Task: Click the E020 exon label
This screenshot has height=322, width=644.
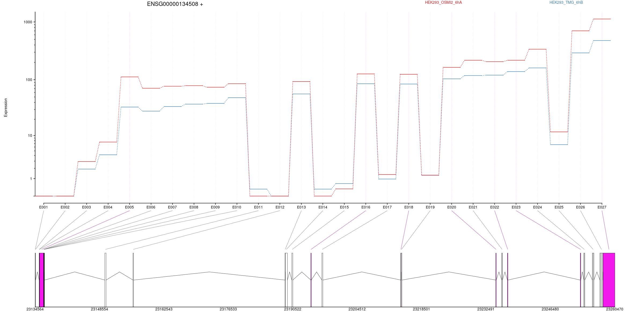Action: click(452, 207)
